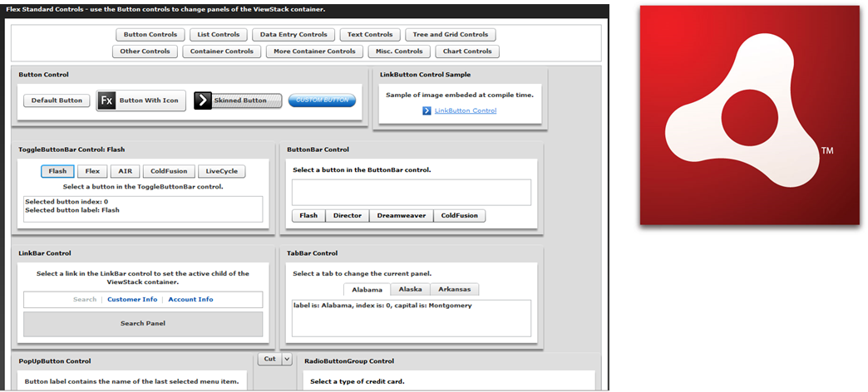
Task: Open the Cut popup button dropdown arrow
Action: 287,359
